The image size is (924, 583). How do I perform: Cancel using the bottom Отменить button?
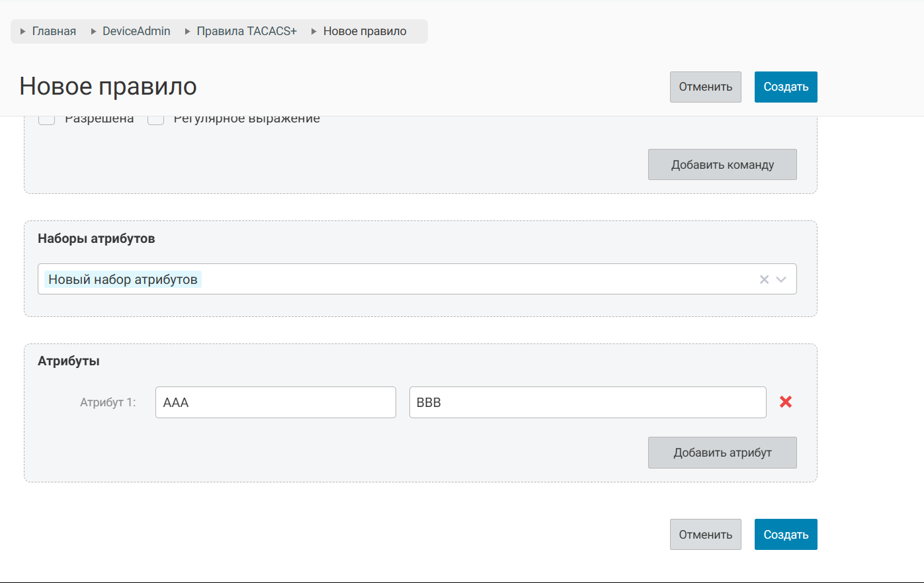pyautogui.click(x=705, y=534)
